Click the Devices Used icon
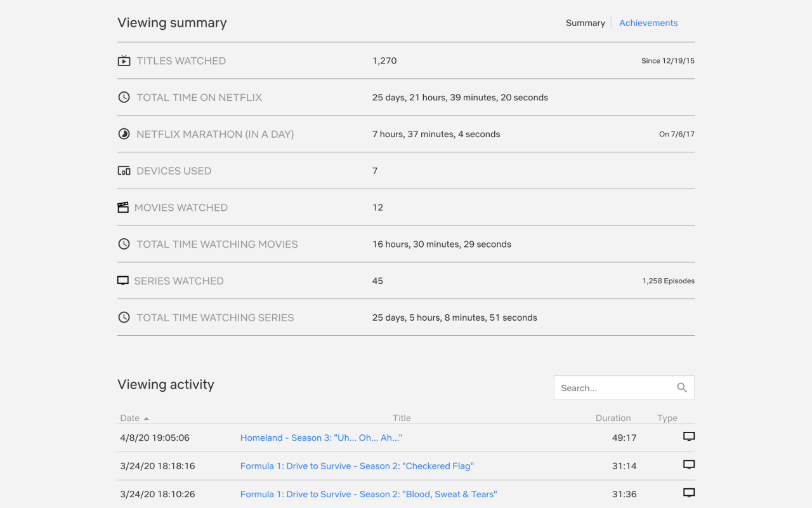This screenshot has width=812, height=508. coord(124,171)
